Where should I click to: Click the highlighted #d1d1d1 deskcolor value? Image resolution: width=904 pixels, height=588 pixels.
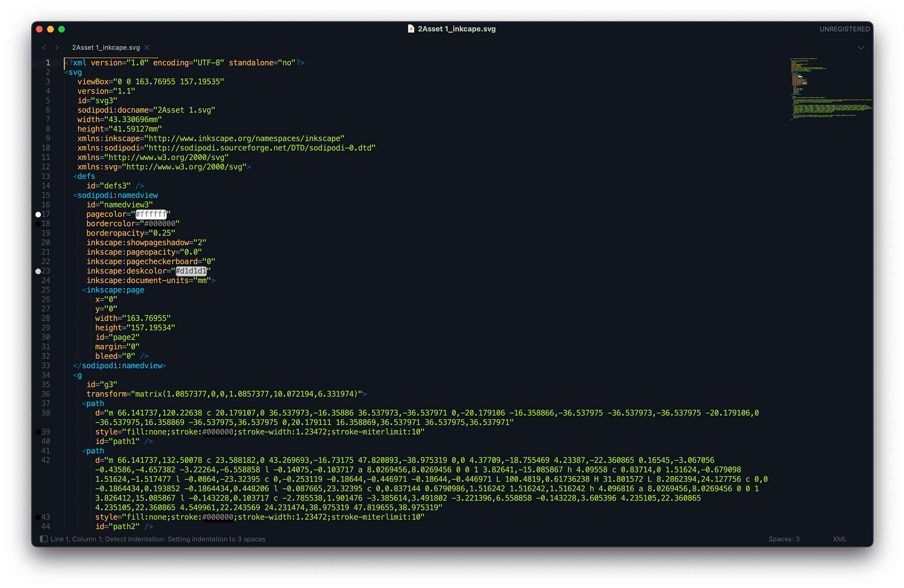191,271
